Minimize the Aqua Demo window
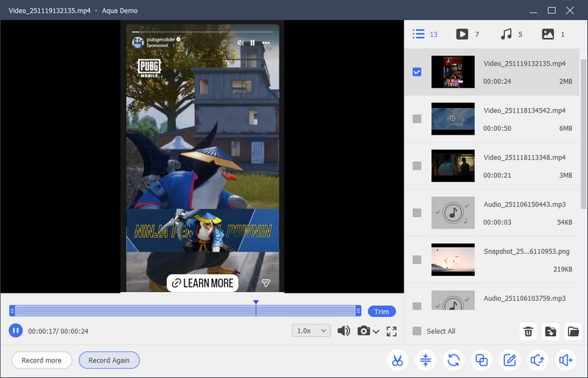 (534, 11)
